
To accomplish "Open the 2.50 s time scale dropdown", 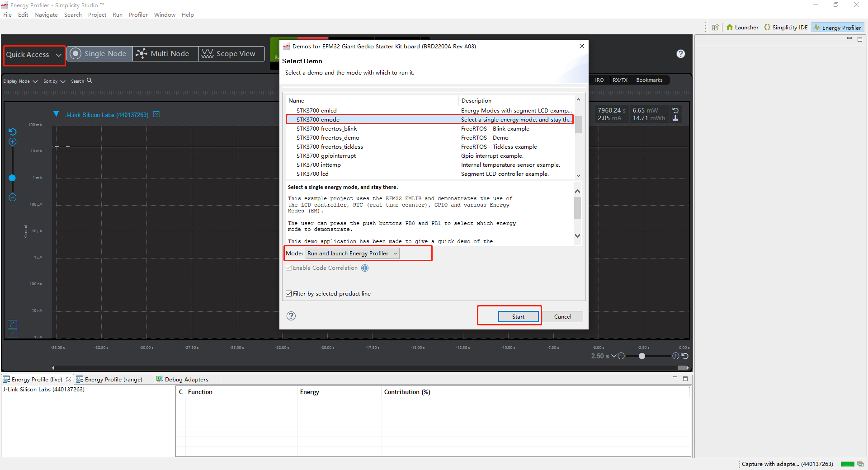I will tap(604, 356).
